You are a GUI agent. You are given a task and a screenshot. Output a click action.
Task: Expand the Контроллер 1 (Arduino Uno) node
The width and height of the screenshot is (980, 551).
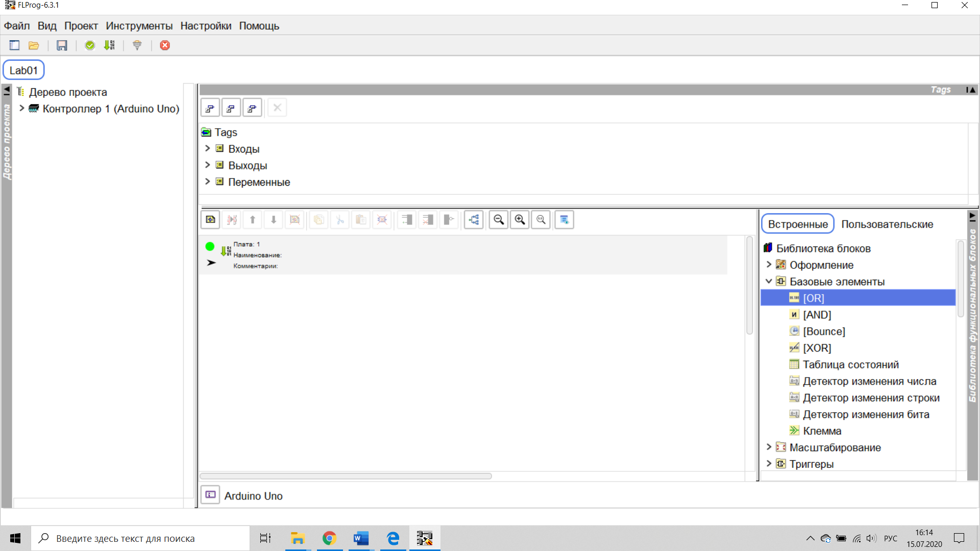click(22, 108)
